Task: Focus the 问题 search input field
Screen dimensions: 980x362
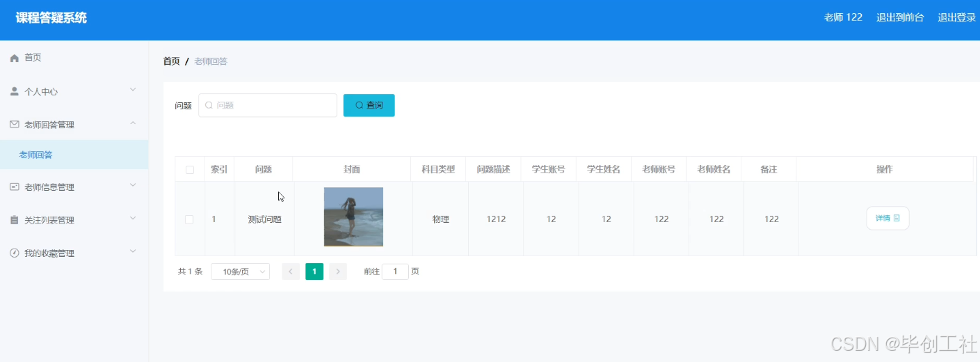Action: click(268, 105)
